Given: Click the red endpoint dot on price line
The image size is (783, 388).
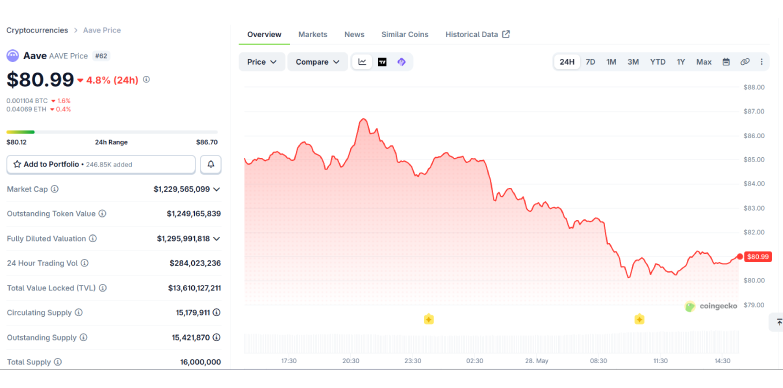Looking at the screenshot, I should 740,257.
